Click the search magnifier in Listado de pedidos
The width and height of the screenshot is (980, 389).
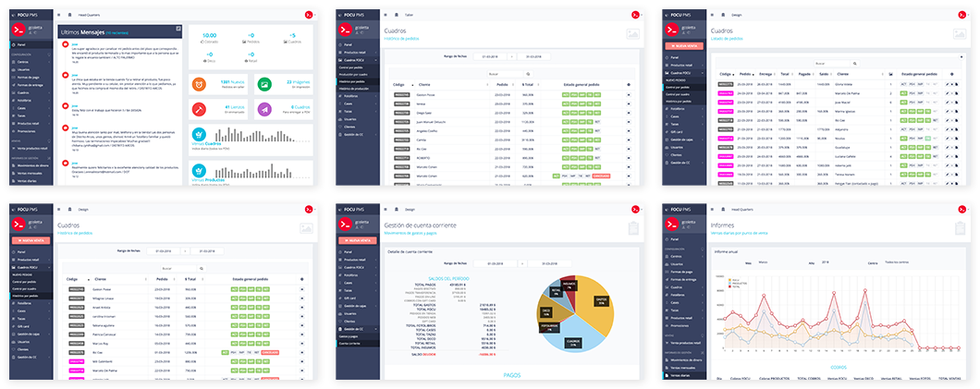coord(854,64)
